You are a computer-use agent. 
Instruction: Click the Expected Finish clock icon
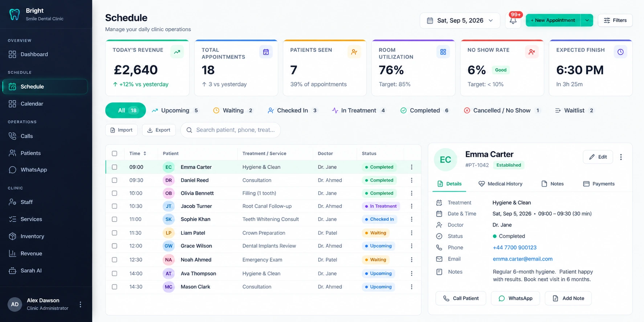pyautogui.click(x=620, y=52)
